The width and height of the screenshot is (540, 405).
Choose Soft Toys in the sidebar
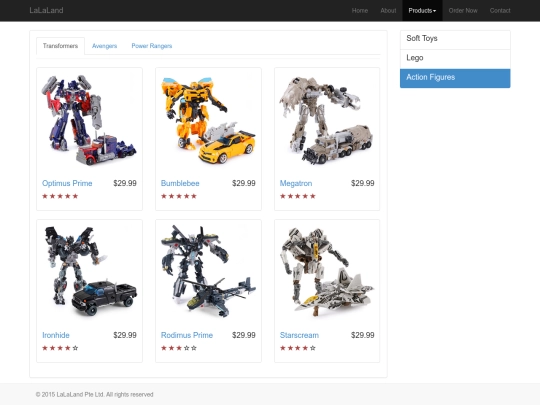(x=455, y=40)
